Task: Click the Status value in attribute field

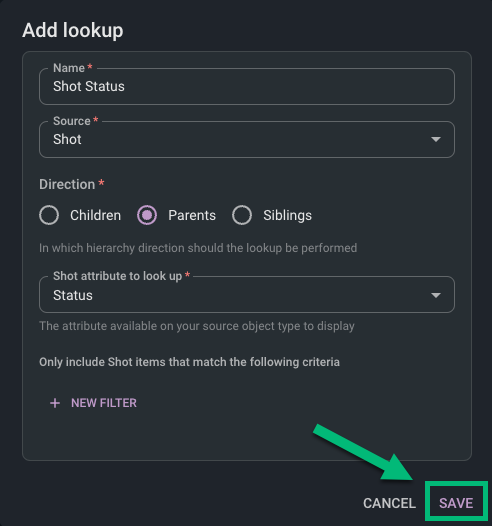Action: point(73,296)
